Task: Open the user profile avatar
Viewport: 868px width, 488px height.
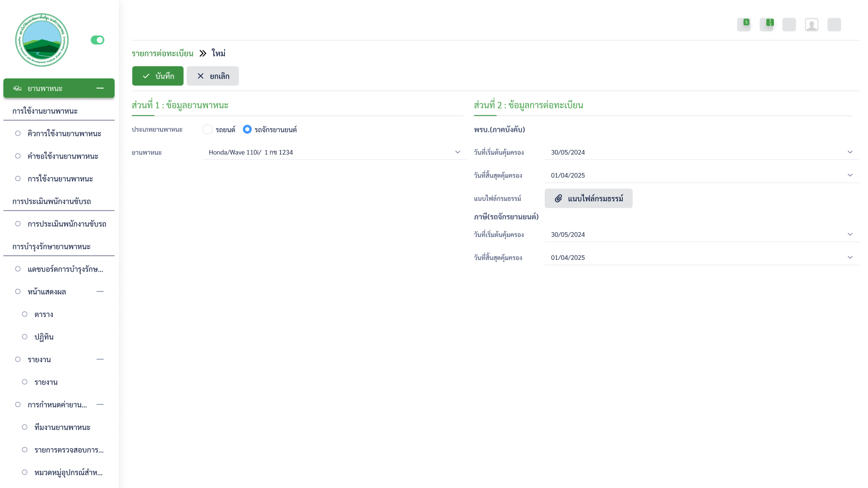Action: pos(811,24)
